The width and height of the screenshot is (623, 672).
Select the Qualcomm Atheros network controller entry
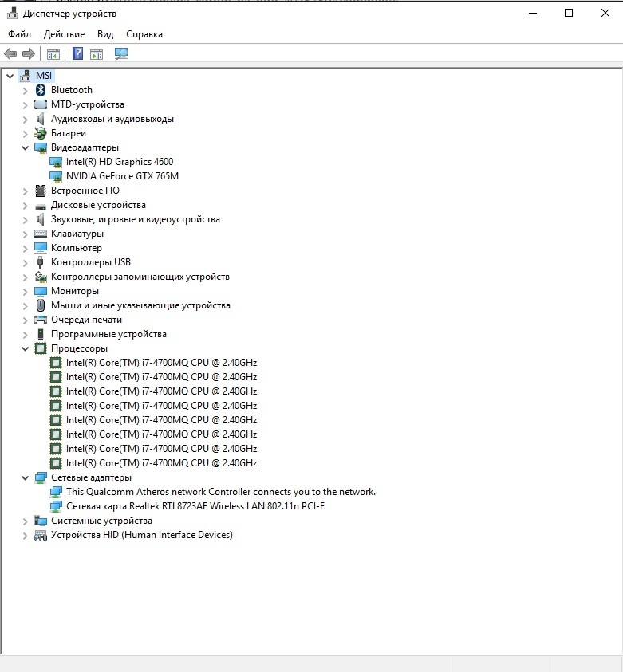tap(220, 492)
